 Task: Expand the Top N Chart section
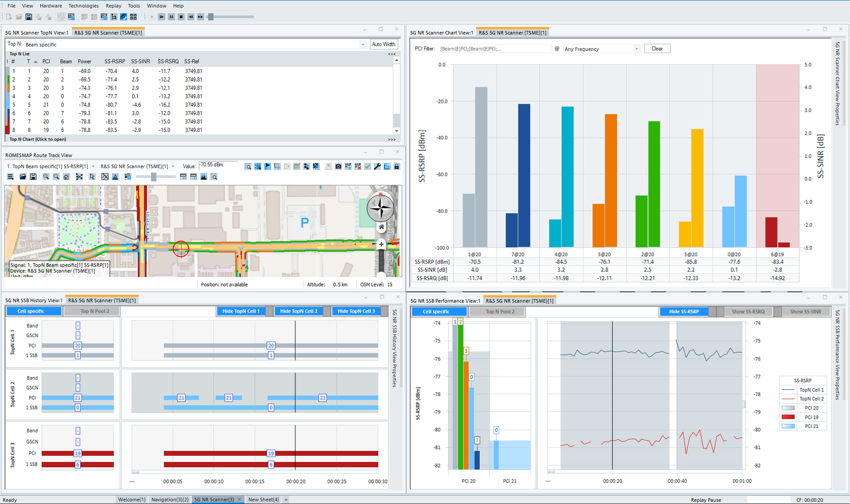tap(38, 139)
